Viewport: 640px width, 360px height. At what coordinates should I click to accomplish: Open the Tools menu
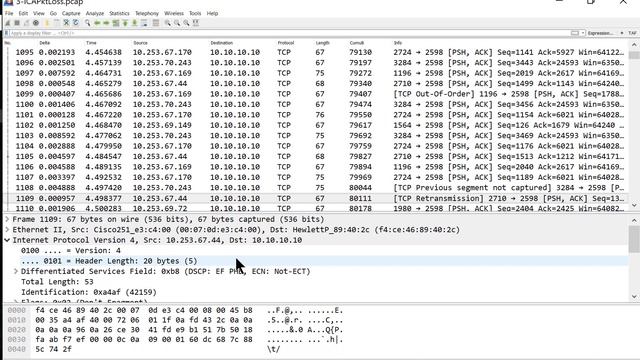tap(195, 13)
